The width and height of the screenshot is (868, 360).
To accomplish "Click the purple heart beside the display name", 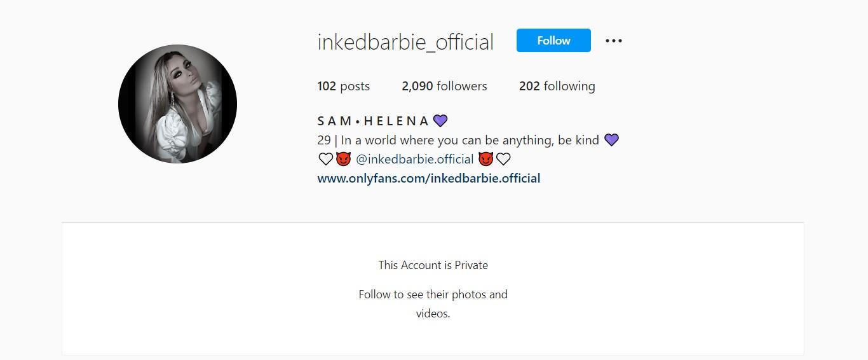I will [x=440, y=121].
